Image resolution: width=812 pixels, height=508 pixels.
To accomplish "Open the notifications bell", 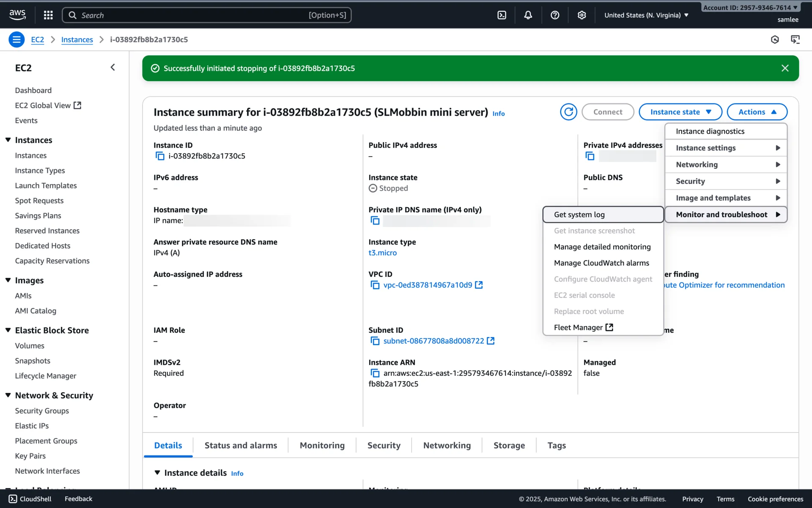I will point(528,15).
